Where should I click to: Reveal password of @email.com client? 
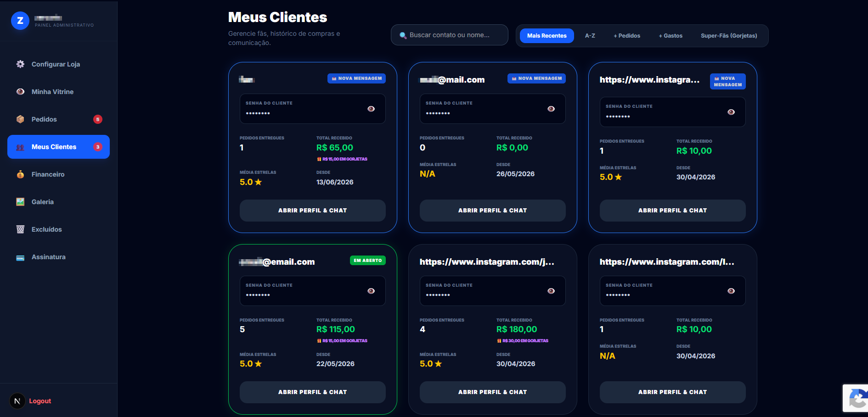371,291
